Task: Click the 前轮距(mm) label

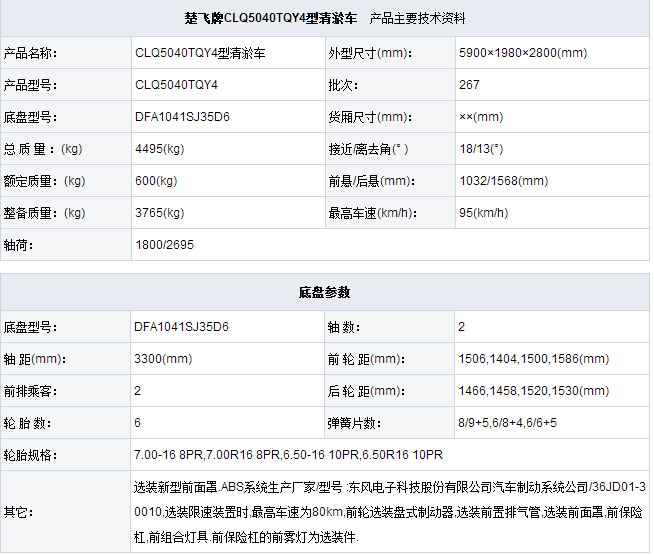Action: pyautogui.click(x=366, y=359)
